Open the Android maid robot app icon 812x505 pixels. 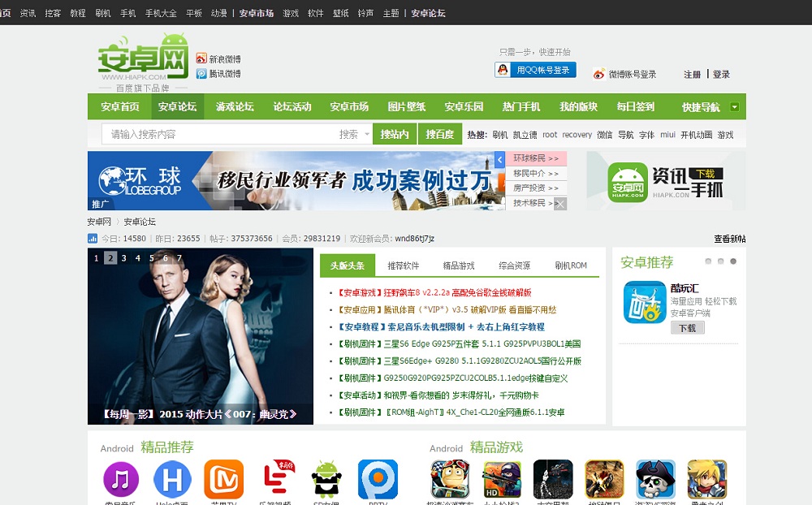326,479
